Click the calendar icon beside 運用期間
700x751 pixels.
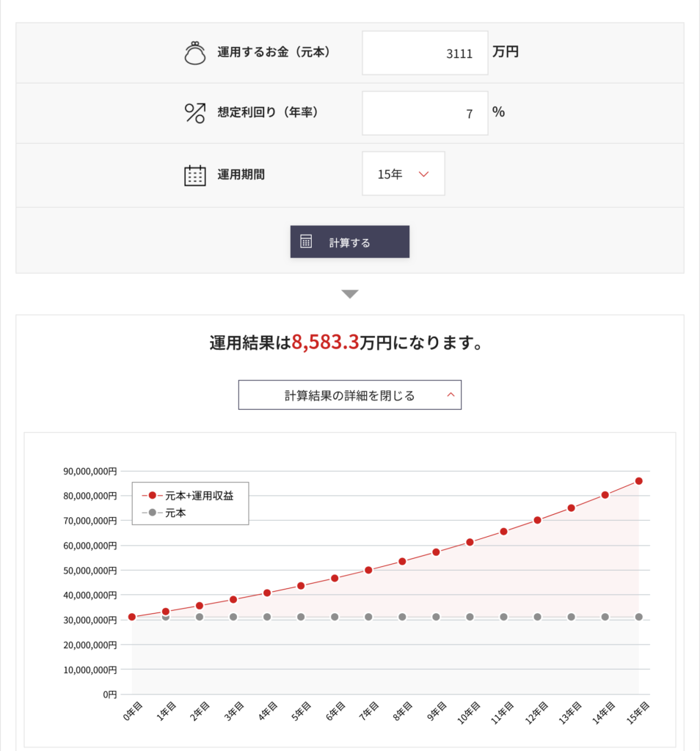(x=194, y=175)
